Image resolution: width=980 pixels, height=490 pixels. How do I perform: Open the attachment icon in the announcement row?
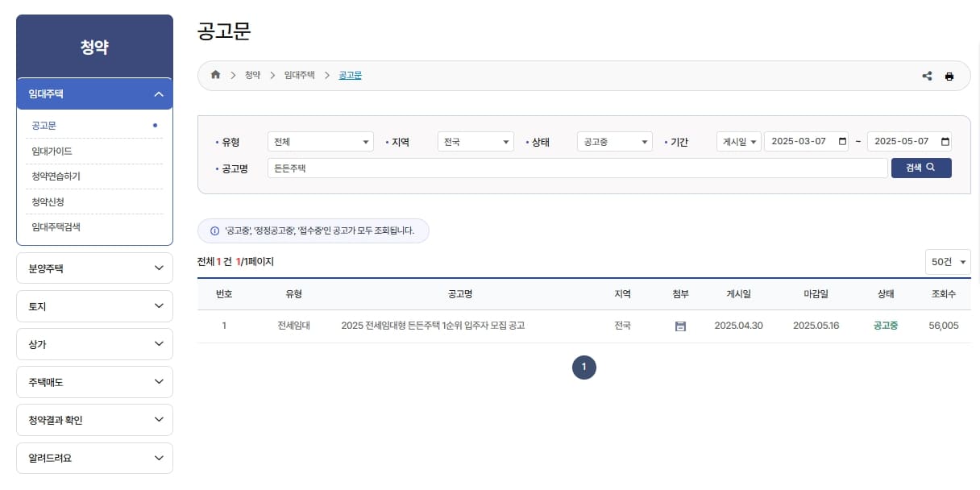(x=680, y=326)
